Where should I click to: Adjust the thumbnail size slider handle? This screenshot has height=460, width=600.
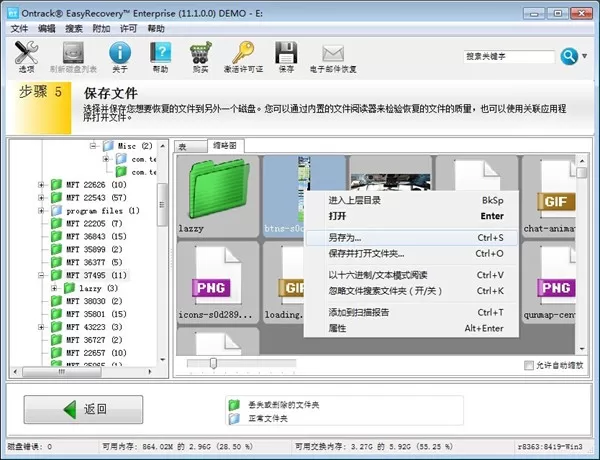(214, 363)
